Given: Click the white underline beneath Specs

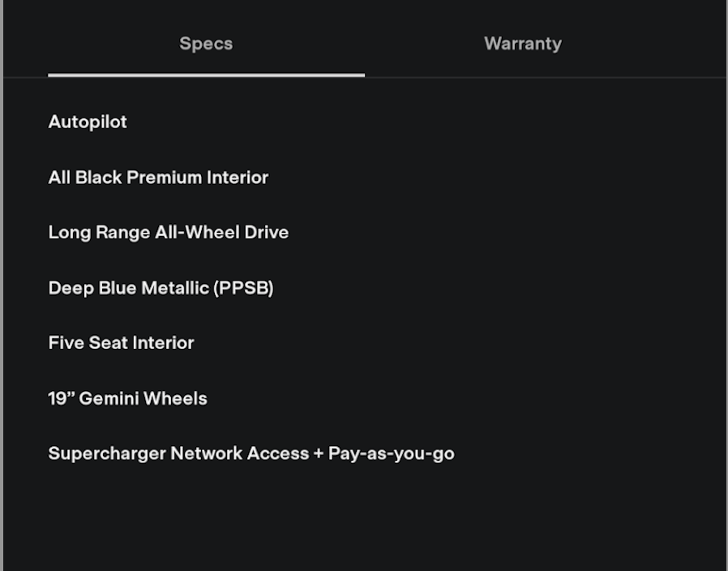Looking at the screenshot, I should 206,75.
